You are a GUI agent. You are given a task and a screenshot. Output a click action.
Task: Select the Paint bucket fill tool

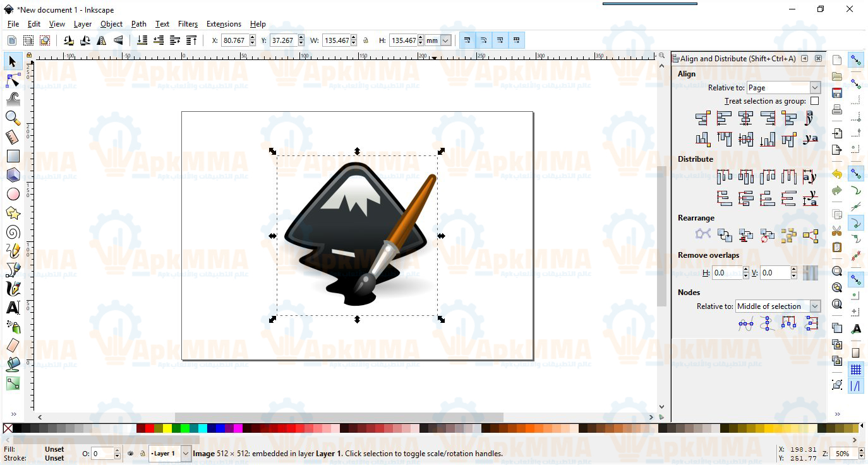pyautogui.click(x=13, y=365)
